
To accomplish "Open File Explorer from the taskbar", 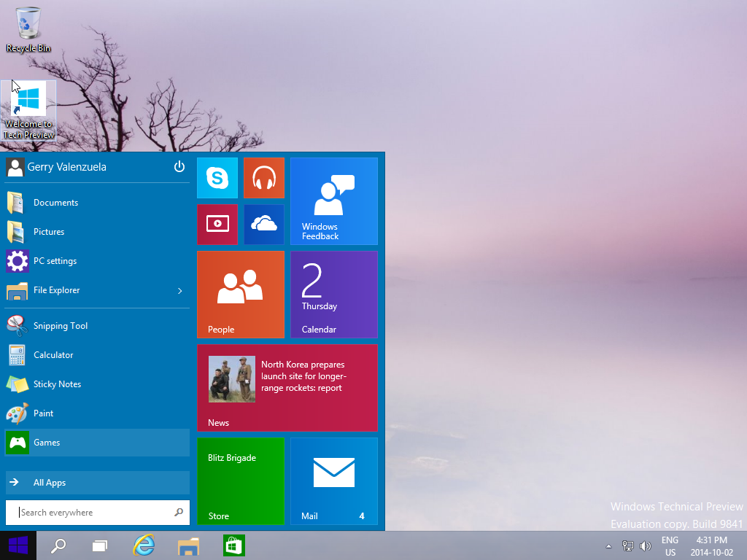I will tap(189, 546).
